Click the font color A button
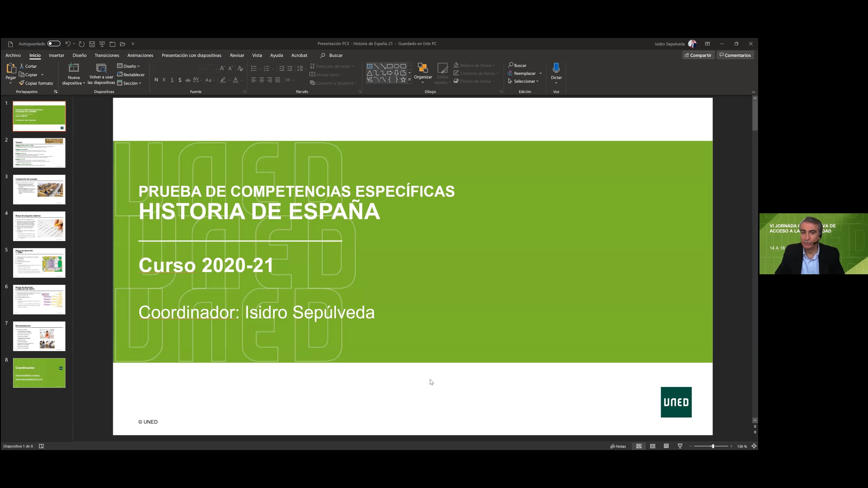868x488 pixels. pos(236,80)
